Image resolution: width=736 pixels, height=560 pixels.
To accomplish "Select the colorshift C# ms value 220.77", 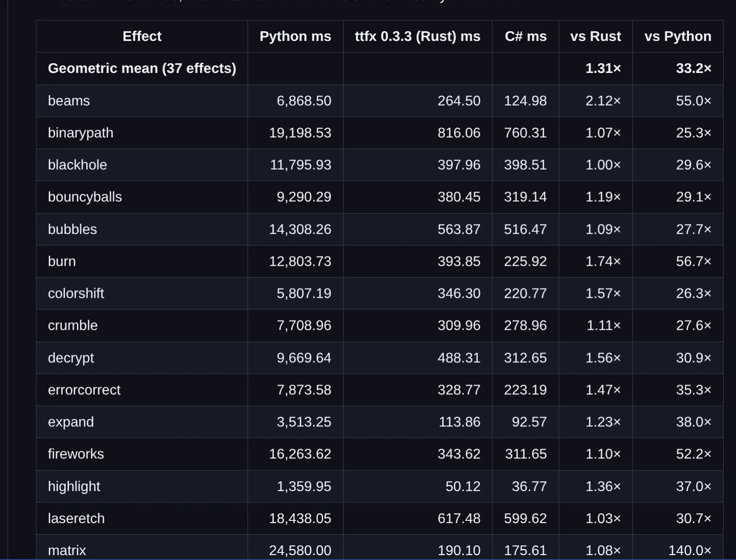I will tap(525, 294).
